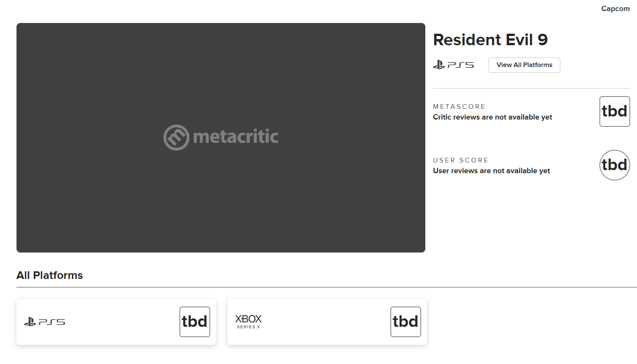Viewport: 637px width, 364px height.
Task: Open the Resident Evil 9 placeholder image
Action: (221, 138)
